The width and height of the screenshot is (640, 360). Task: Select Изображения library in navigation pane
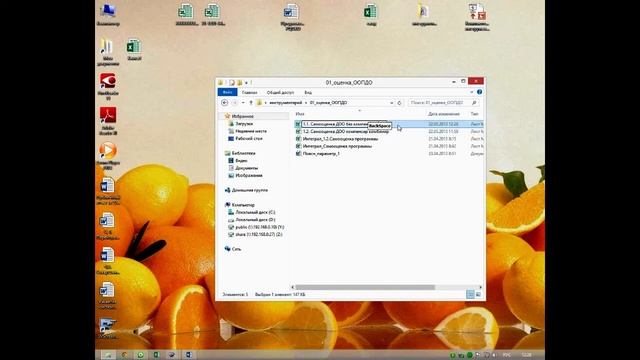tap(249, 175)
